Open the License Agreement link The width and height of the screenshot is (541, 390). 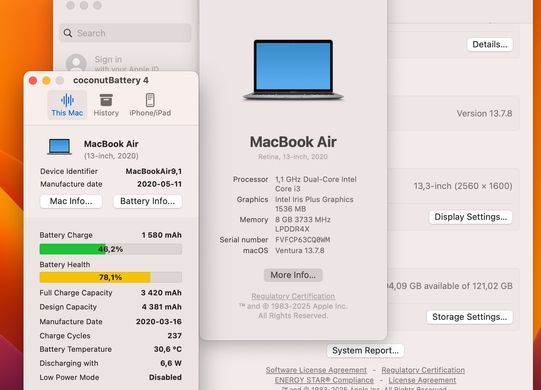pos(422,380)
